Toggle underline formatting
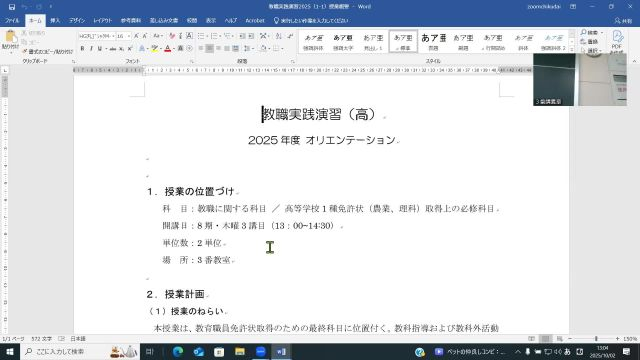Viewport: 640px width, 360px height. pyautogui.click(x=100, y=49)
